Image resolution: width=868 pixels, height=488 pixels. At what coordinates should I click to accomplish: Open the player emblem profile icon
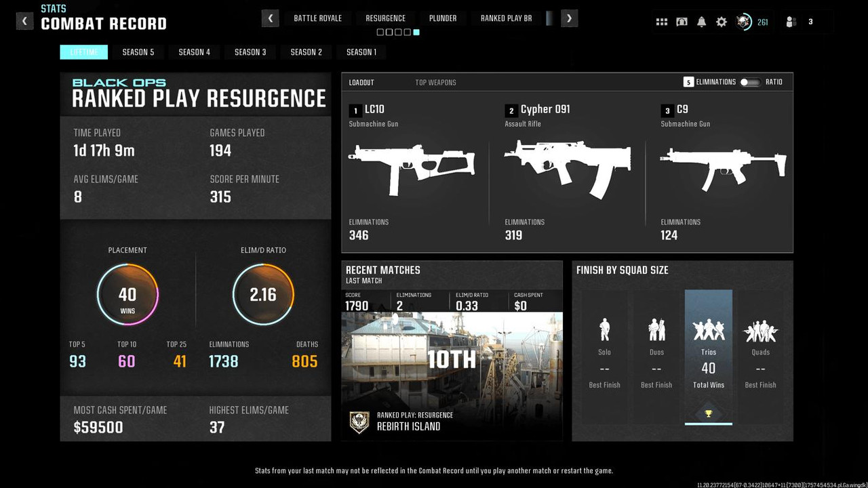(x=744, y=22)
